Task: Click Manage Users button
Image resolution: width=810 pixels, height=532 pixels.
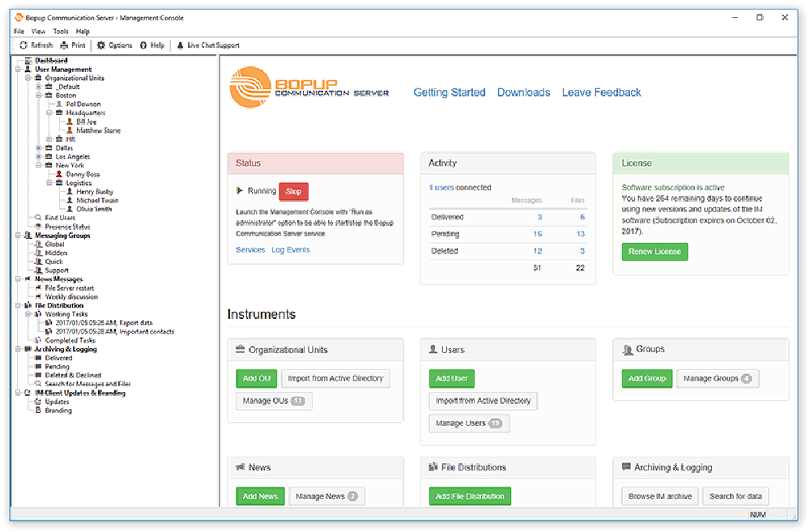Action: (469, 423)
